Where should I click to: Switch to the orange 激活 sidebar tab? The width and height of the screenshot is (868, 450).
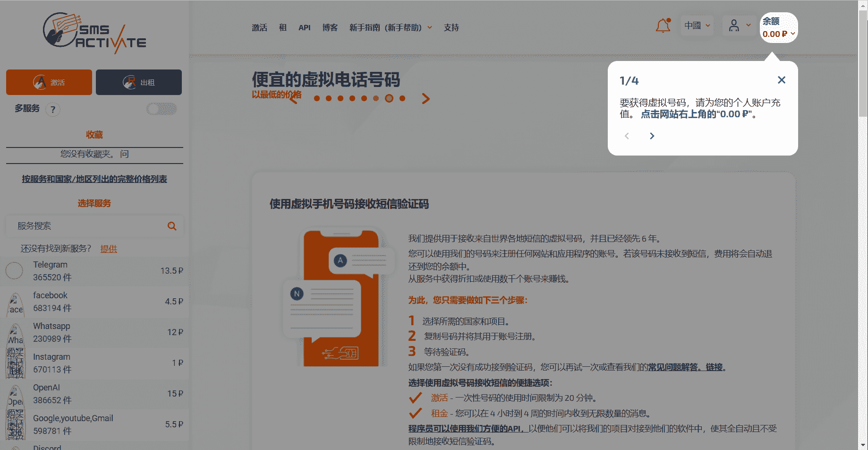(49, 82)
